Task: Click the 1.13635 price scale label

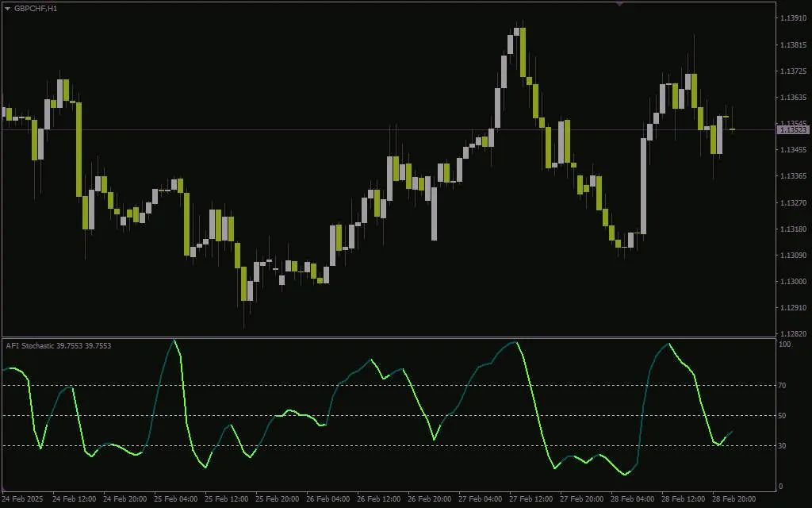Action: [792, 98]
